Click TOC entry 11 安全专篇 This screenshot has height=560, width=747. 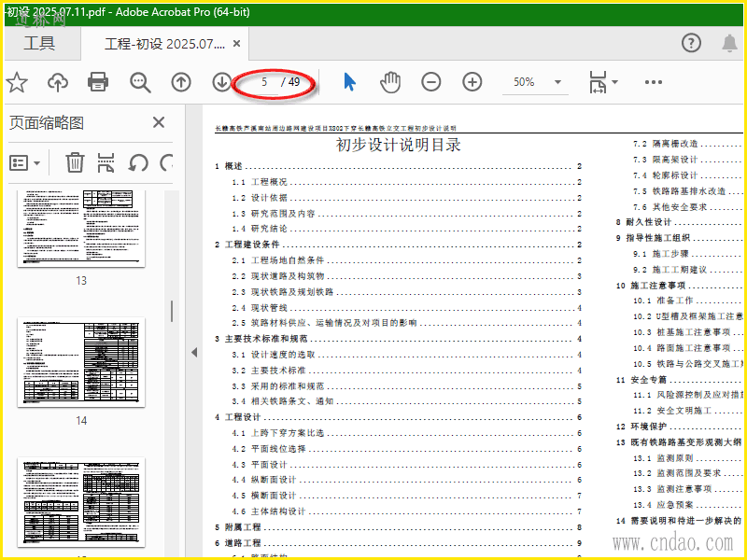tap(679, 380)
